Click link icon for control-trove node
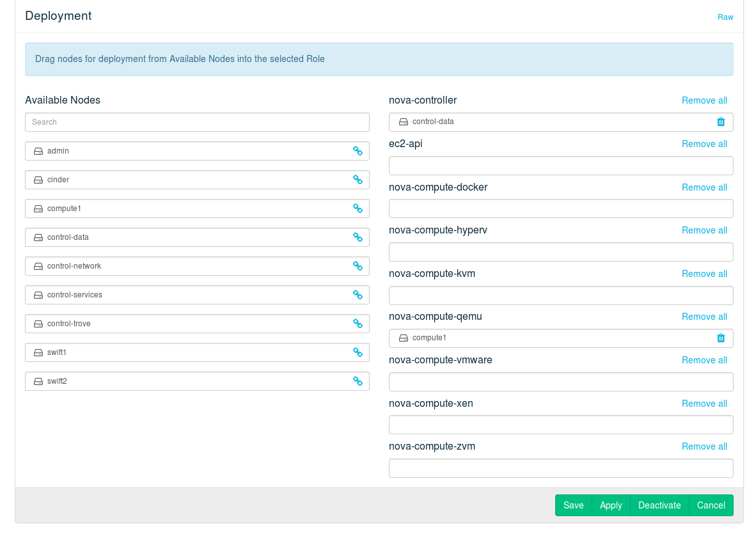 358,324
